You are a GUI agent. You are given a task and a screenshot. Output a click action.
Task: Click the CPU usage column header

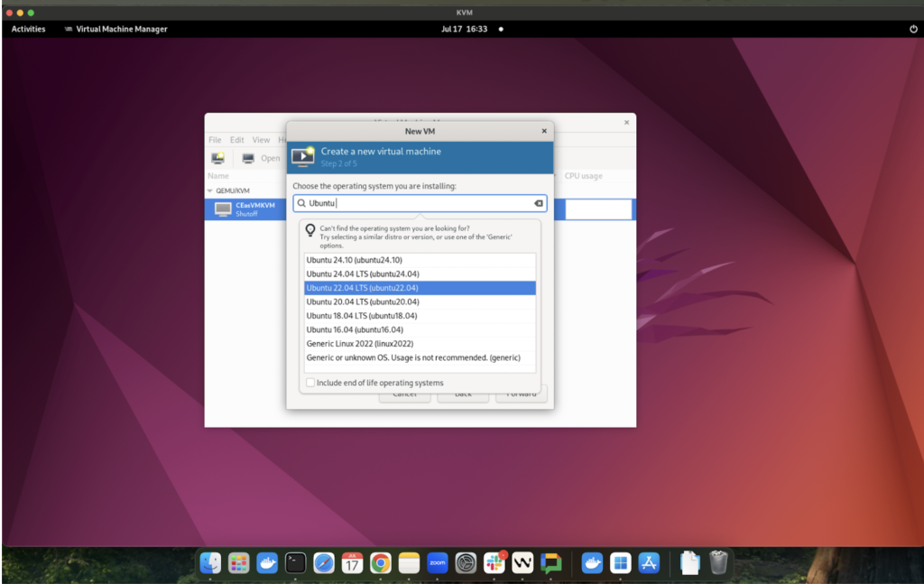click(584, 176)
